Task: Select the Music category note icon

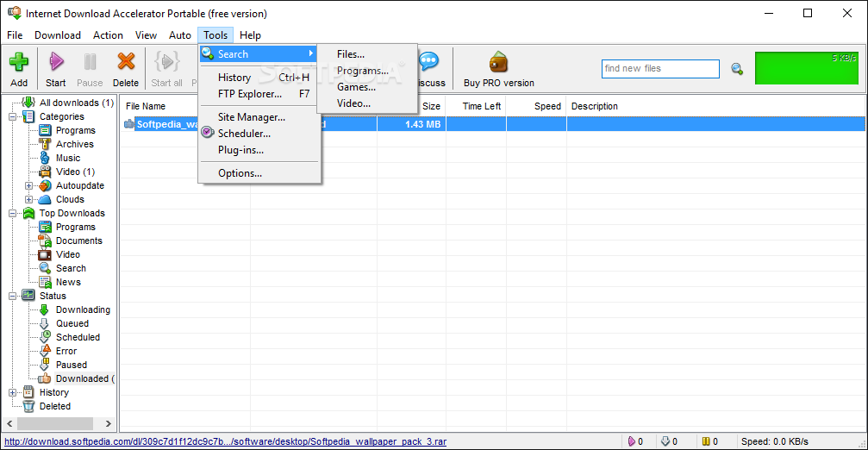Action: [46, 158]
